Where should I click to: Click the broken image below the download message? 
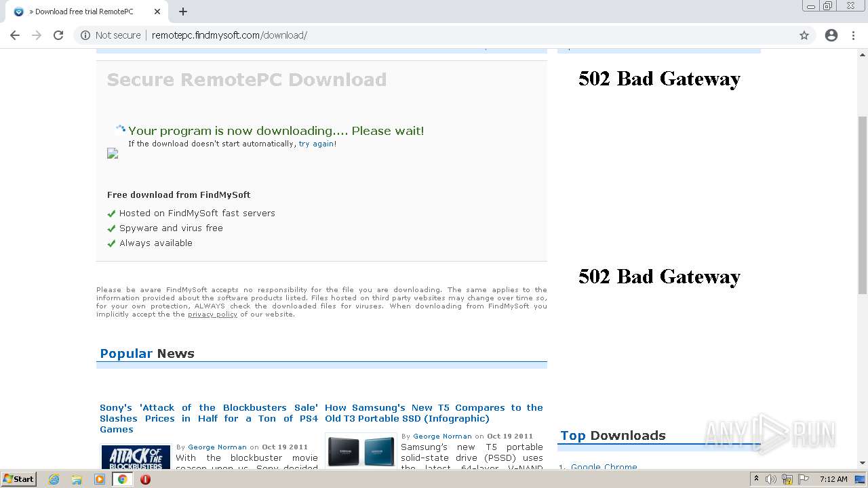pyautogui.click(x=113, y=154)
